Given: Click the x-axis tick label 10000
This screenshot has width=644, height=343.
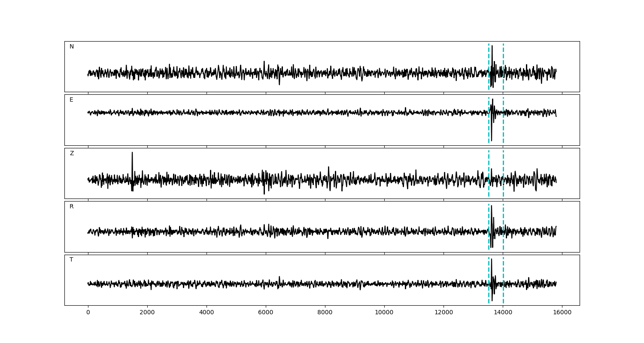Looking at the screenshot, I should click(x=384, y=313).
